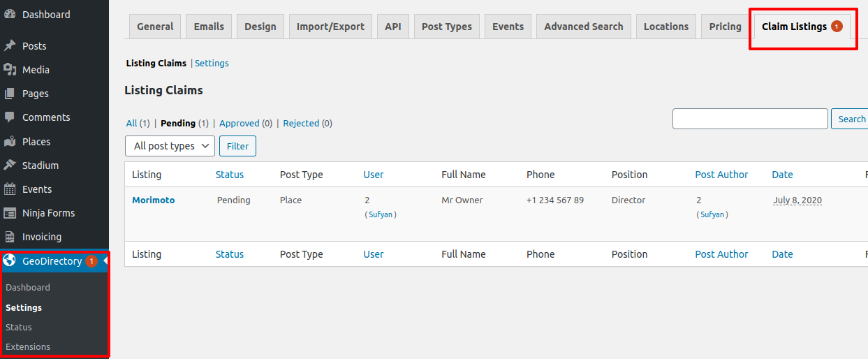Click the Comments speech bubble icon
This screenshot has height=359, width=868.
tap(10, 117)
